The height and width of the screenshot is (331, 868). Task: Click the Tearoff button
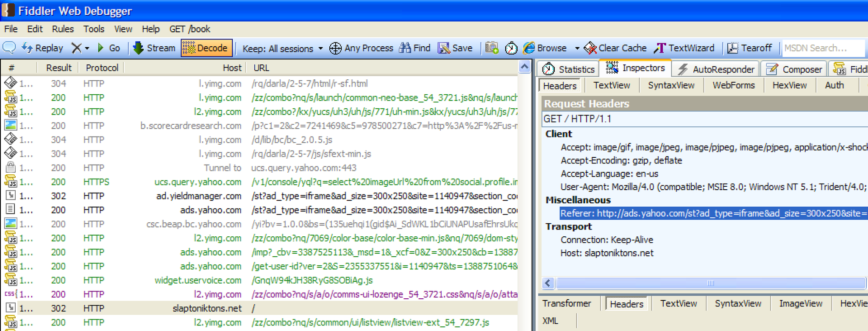pos(750,48)
